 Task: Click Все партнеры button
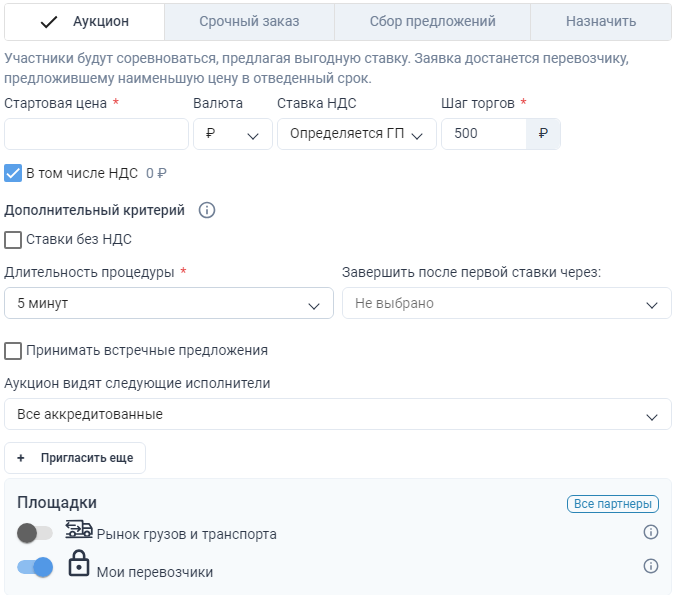tap(612, 504)
